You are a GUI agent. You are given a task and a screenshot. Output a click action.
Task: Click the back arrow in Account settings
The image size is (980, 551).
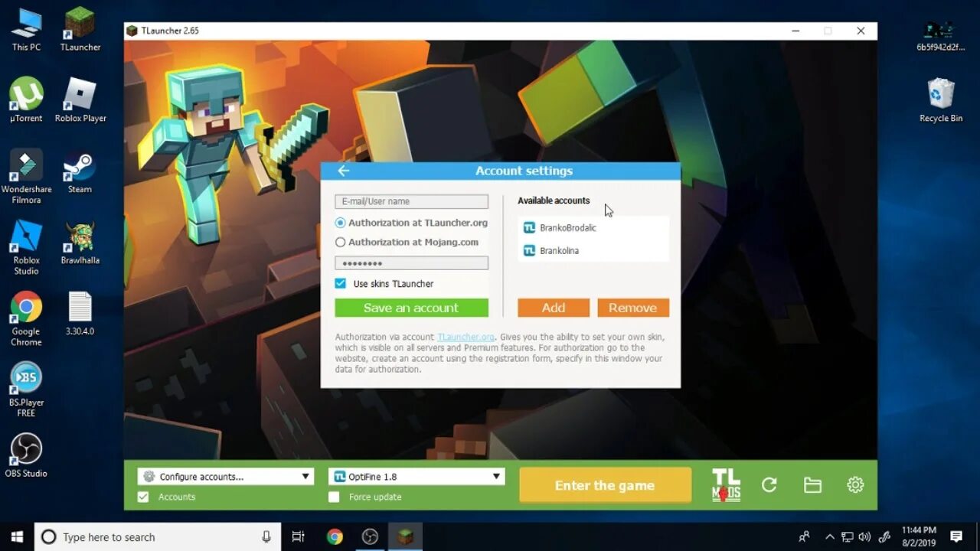coord(343,171)
